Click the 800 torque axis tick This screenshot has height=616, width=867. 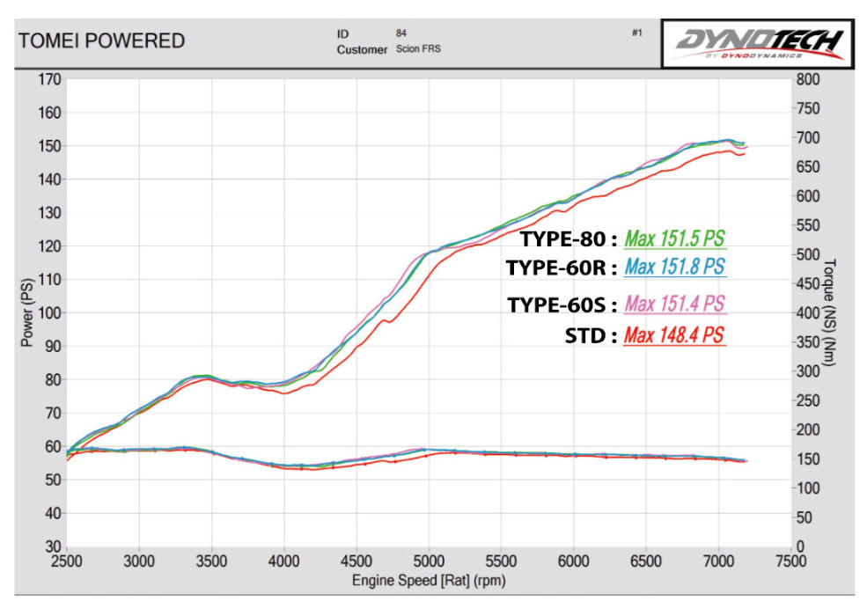point(808,79)
